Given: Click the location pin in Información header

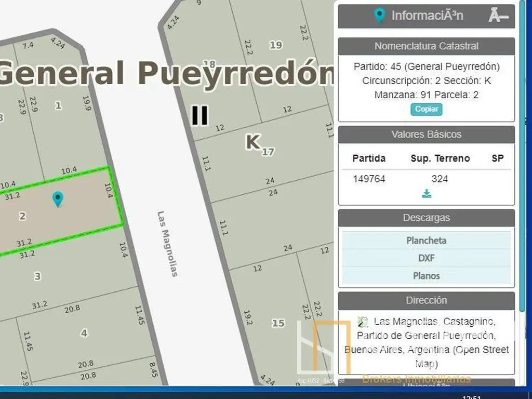Looking at the screenshot, I should (x=380, y=16).
